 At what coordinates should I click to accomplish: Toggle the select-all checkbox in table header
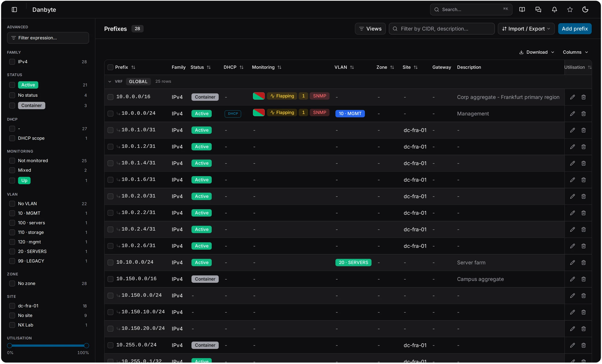coord(110,67)
